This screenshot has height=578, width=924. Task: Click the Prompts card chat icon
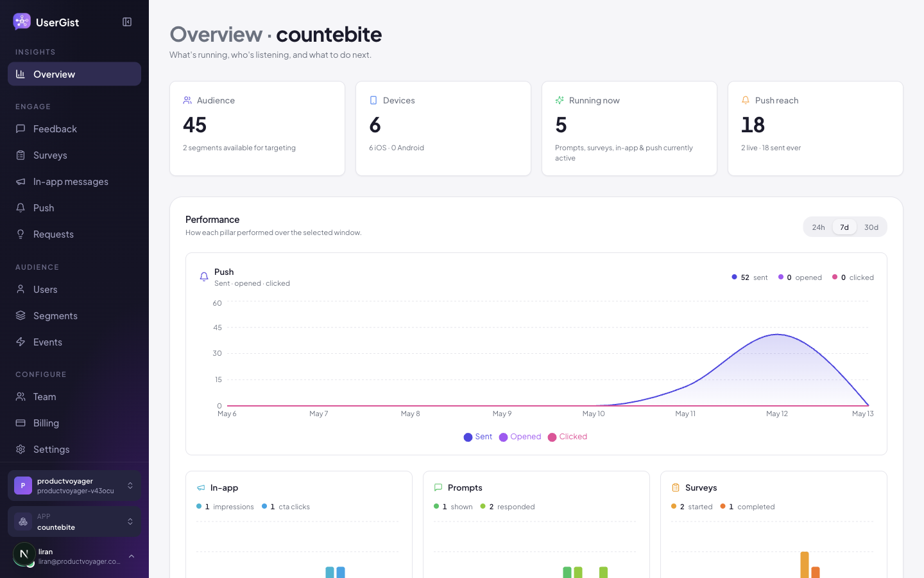point(438,487)
